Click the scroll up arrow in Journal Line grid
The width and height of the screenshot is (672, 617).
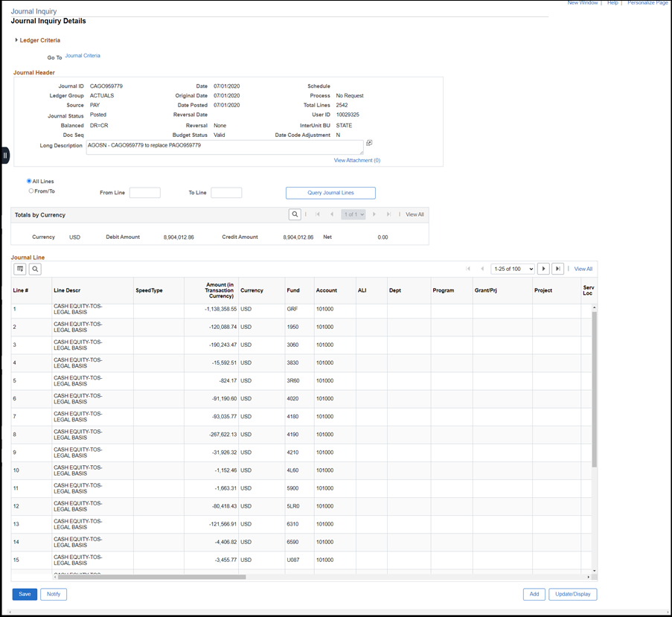point(595,307)
